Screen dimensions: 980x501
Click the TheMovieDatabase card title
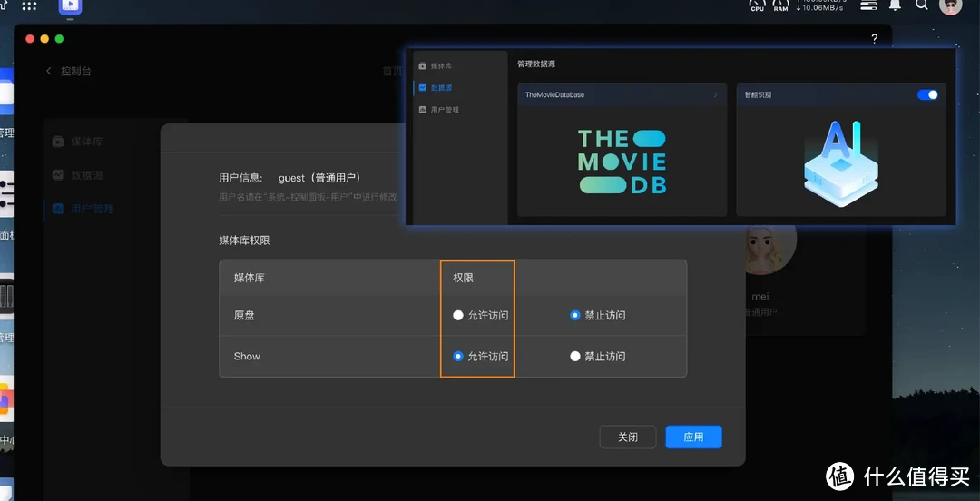click(554, 95)
